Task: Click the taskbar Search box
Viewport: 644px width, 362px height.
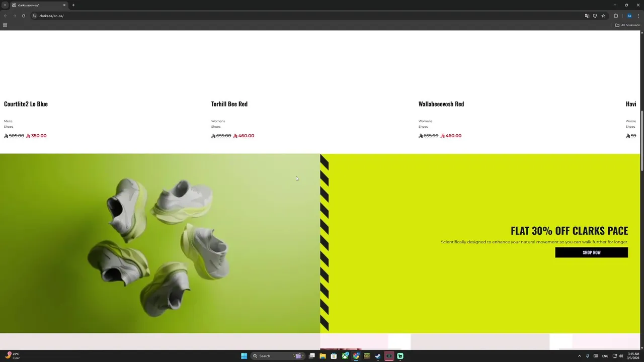Action: click(x=278, y=356)
